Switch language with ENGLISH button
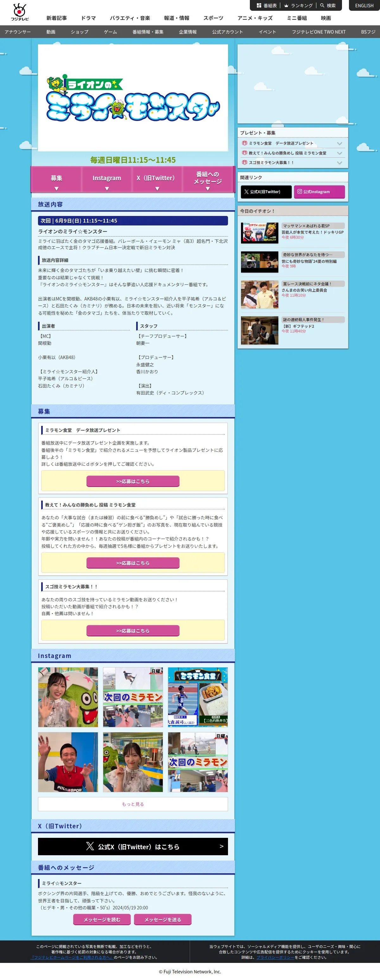 (364, 6)
